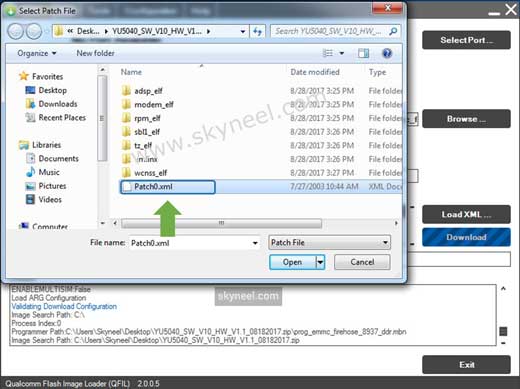520x389 pixels.
Task: Click 'Validating Download Configuration' log line
Action: [x=64, y=306]
